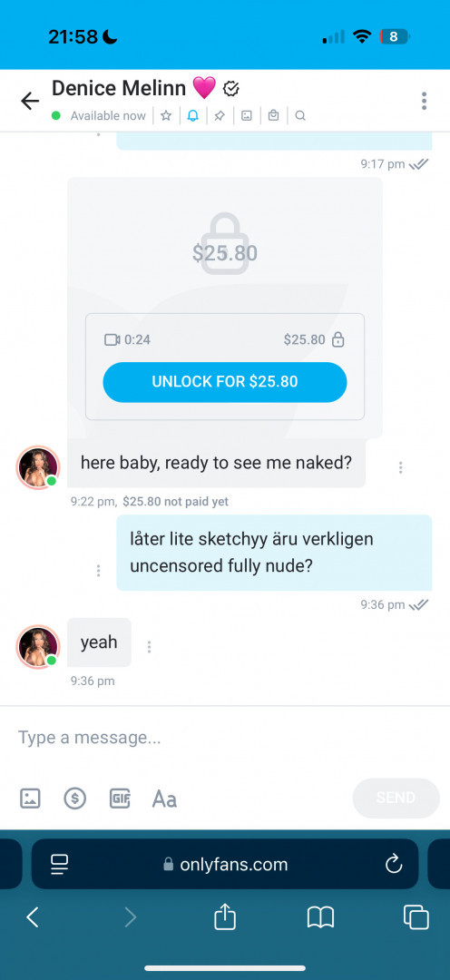The width and height of the screenshot is (450, 980).
Task: Open the GIF picker
Action: [120, 799]
